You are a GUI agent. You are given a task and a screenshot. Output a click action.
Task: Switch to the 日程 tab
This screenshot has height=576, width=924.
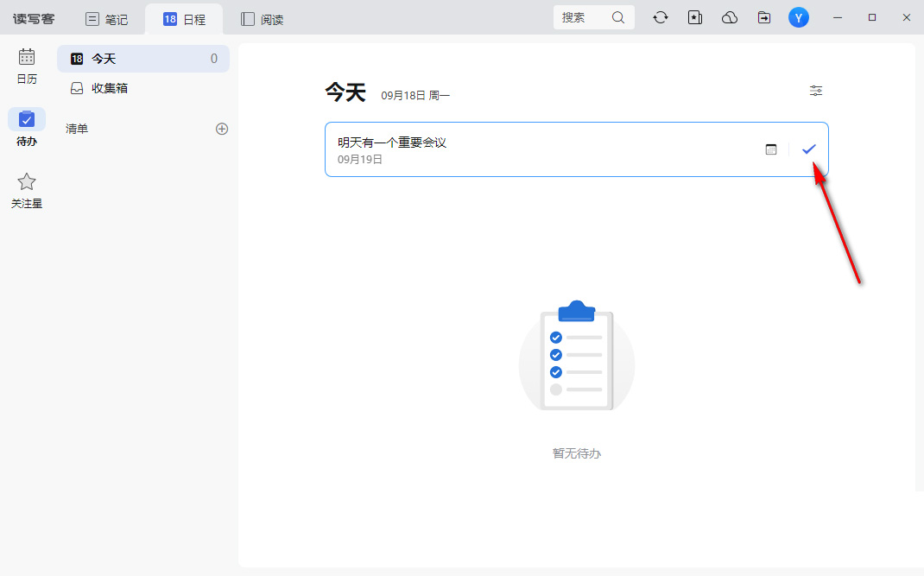pyautogui.click(x=184, y=20)
